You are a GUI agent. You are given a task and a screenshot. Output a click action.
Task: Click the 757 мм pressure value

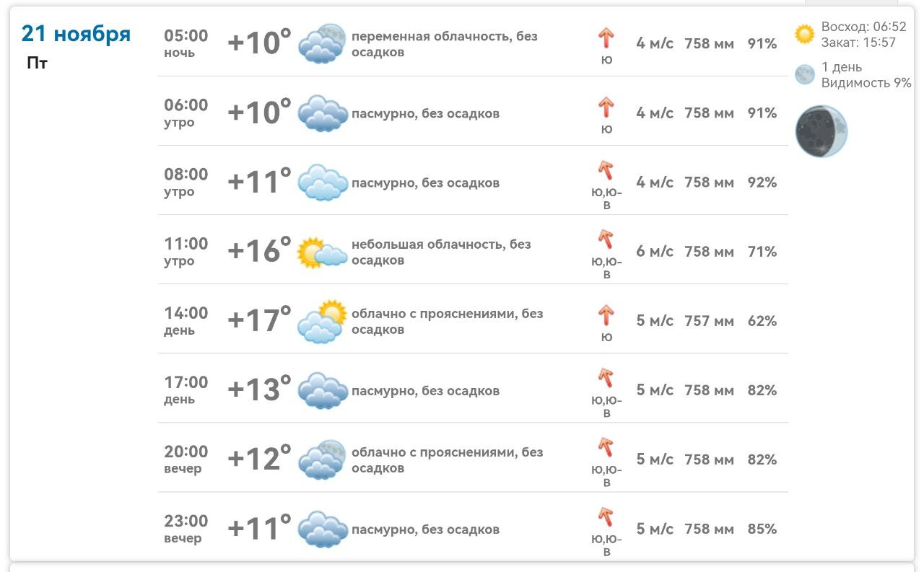(709, 321)
